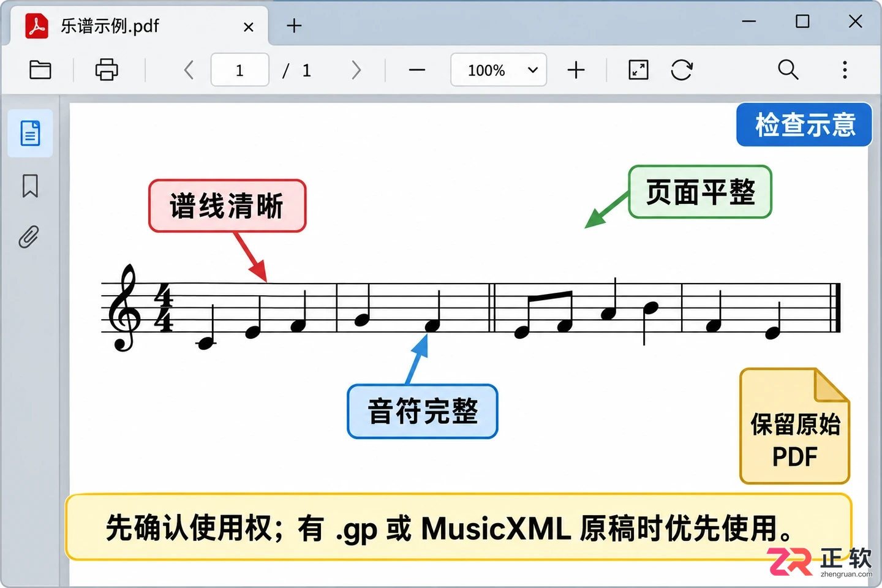Click the 保留原始 PDF note
Screen dimensions: 882x588
(x=795, y=426)
